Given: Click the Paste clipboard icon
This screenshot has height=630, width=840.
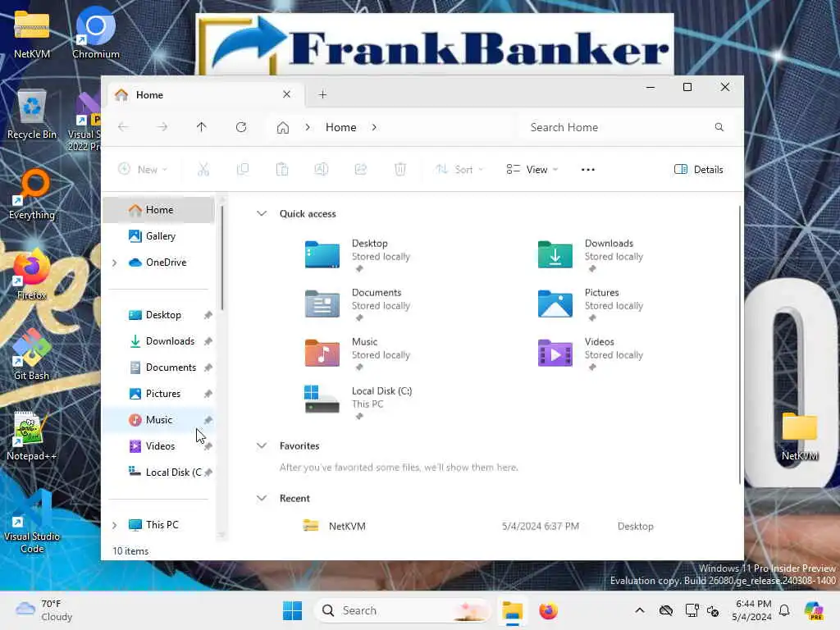Looking at the screenshot, I should pyautogui.click(x=282, y=169).
